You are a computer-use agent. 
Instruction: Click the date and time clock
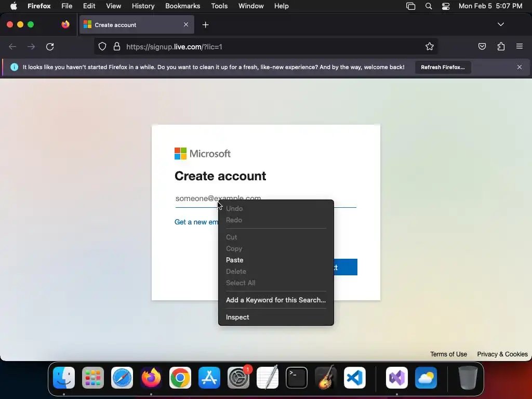click(490, 6)
